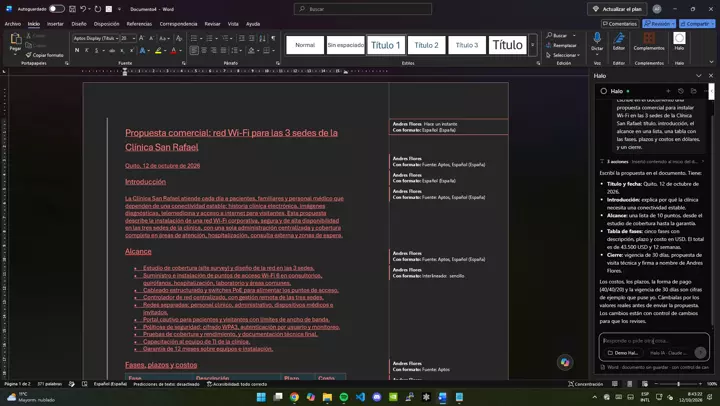Screen dimensions: 720x406
Task: Open Complementos add-ins icon
Action: (649, 38)
